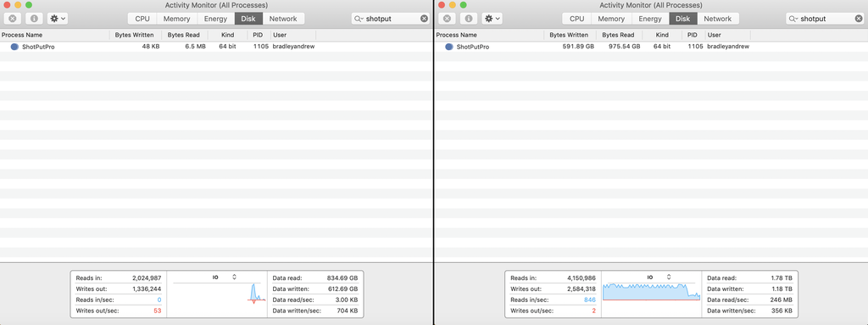This screenshot has height=325, width=868.
Task: Click ShotPutPro app icon in left window
Action: point(14,48)
